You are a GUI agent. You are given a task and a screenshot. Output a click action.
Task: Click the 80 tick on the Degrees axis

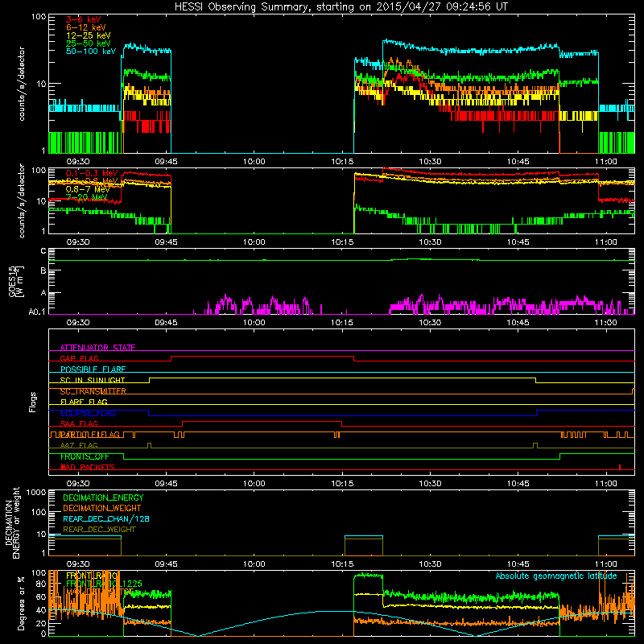click(x=41, y=584)
